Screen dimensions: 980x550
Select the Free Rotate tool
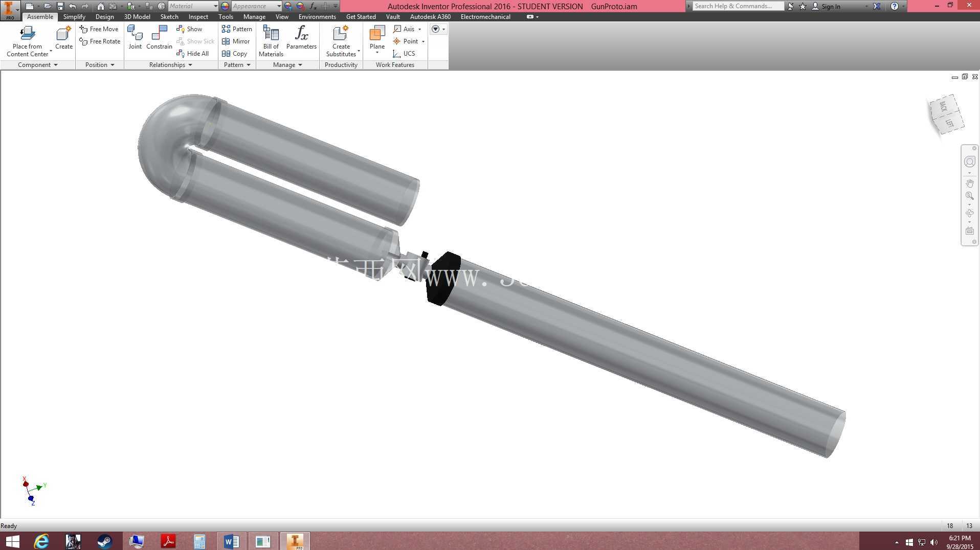(x=100, y=41)
